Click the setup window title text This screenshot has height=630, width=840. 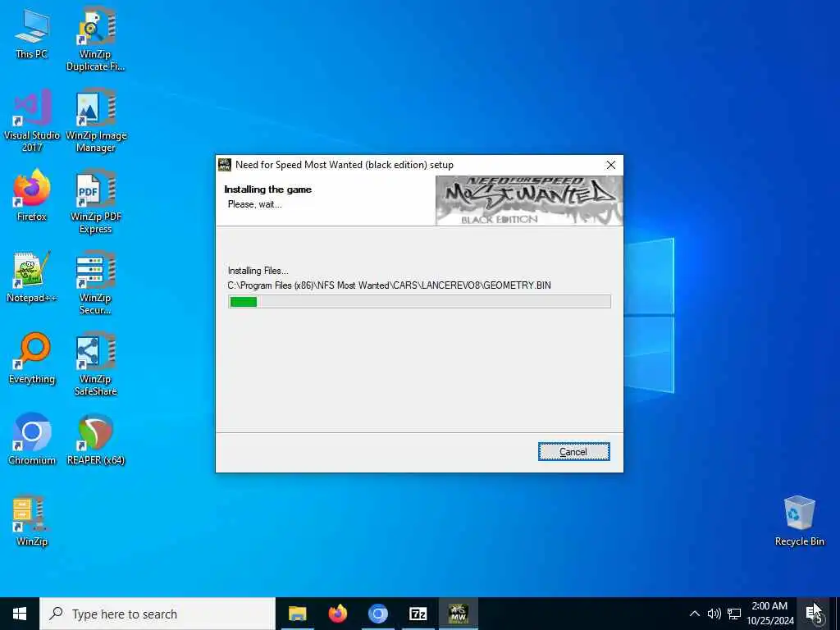pyautogui.click(x=345, y=165)
